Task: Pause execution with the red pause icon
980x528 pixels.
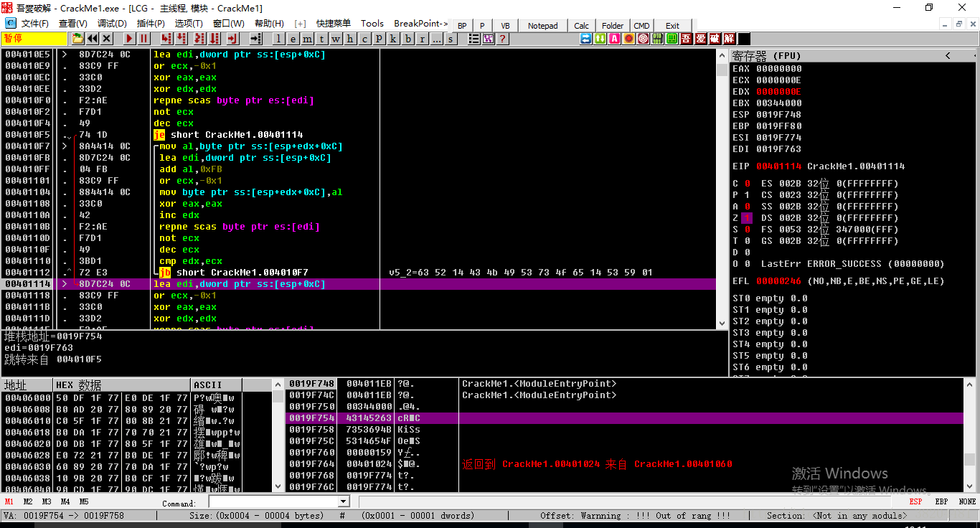Action: point(143,39)
